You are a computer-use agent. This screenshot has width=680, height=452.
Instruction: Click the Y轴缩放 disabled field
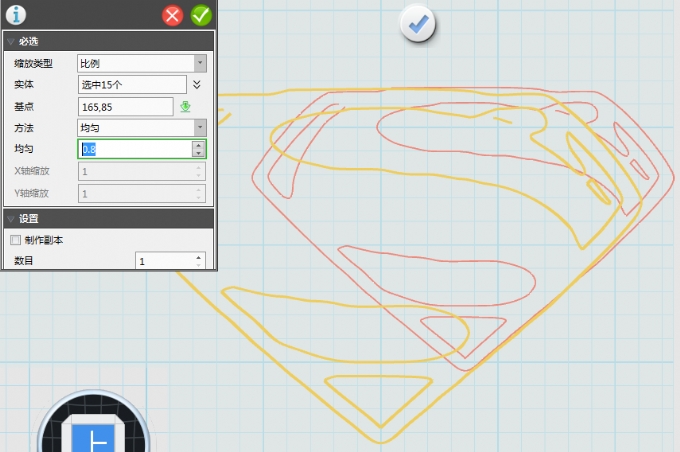[x=142, y=193]
